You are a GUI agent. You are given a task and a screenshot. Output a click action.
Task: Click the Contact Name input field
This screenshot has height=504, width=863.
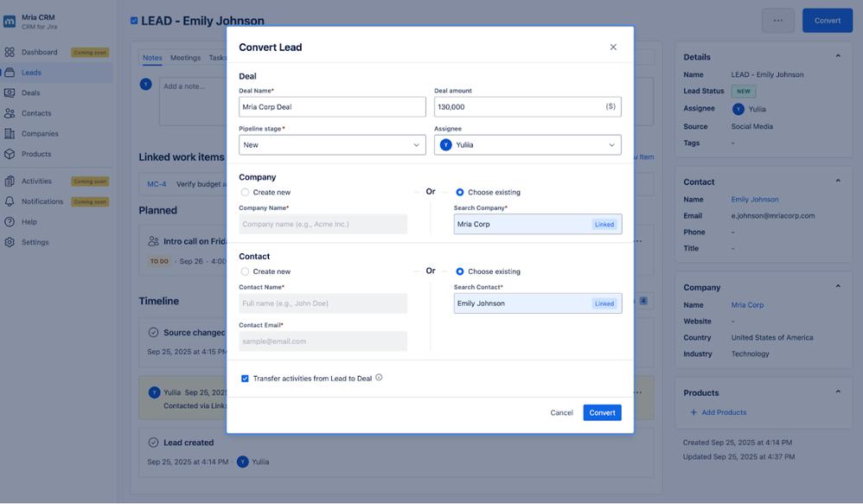click(x=323, y=303)
